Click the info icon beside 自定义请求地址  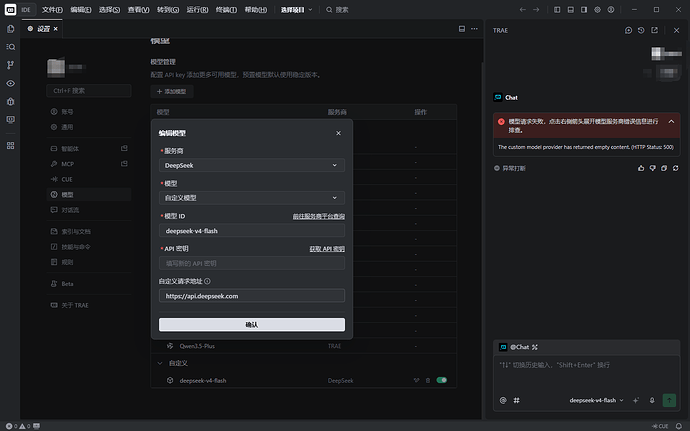pos(207,281)
